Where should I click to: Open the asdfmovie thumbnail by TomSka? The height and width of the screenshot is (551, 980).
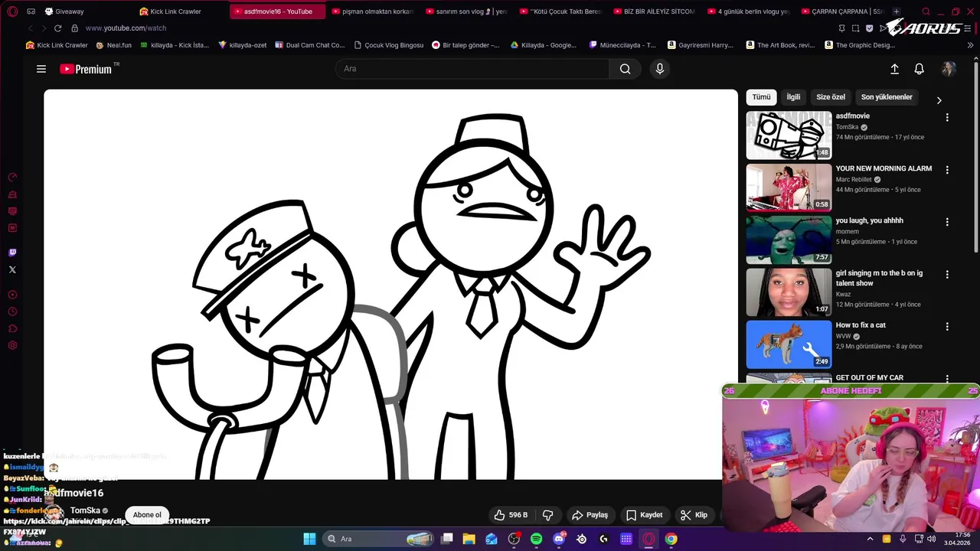[789, 135]
